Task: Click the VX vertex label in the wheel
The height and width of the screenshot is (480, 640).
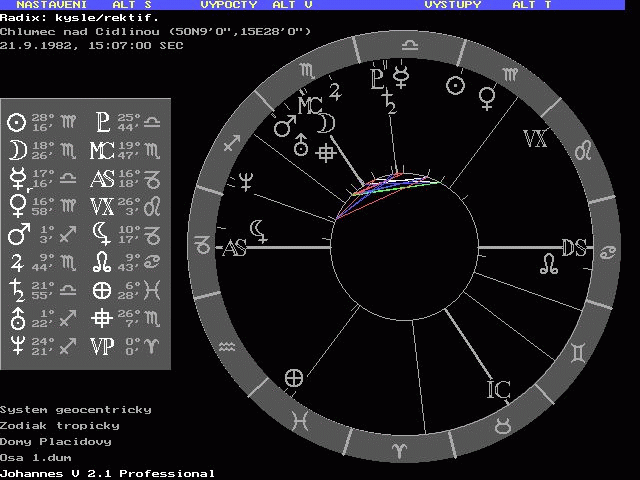Action: click(x=535, y=139)
